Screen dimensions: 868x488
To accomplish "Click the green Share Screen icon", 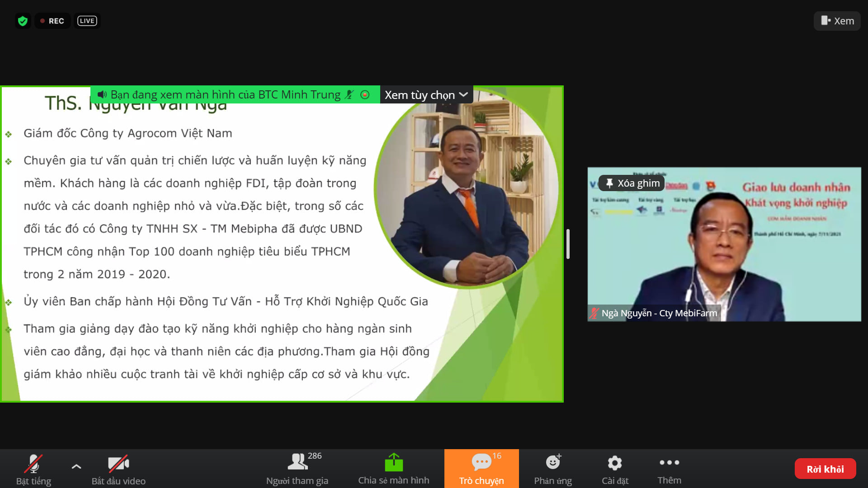I will click(393, 463).
